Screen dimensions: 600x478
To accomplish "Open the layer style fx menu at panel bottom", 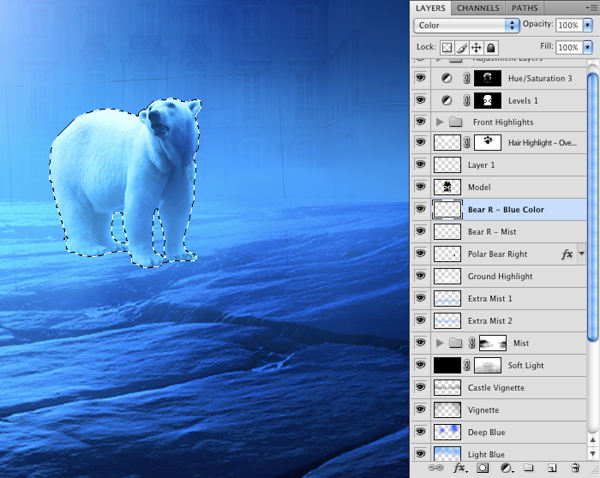I will tap(460, 468).
